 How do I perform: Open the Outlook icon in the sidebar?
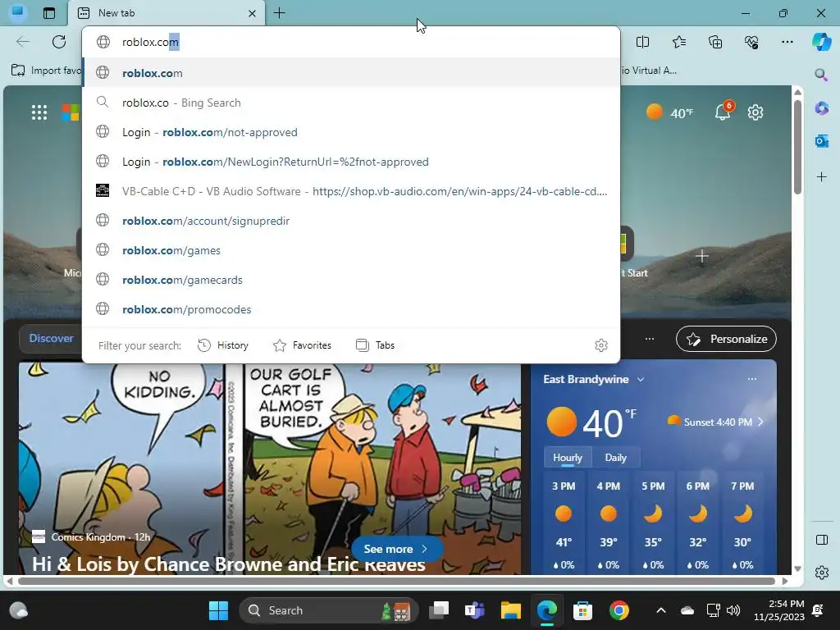pos(821,141)
